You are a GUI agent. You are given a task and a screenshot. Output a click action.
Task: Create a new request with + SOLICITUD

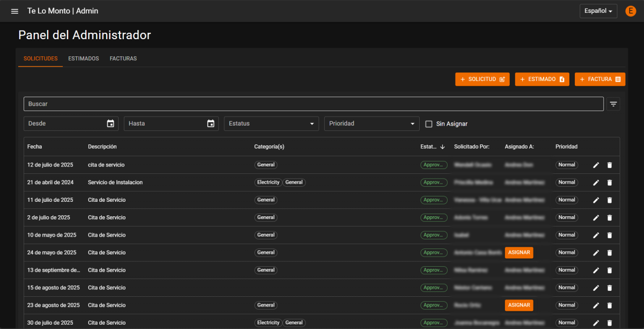click(482, 79)
